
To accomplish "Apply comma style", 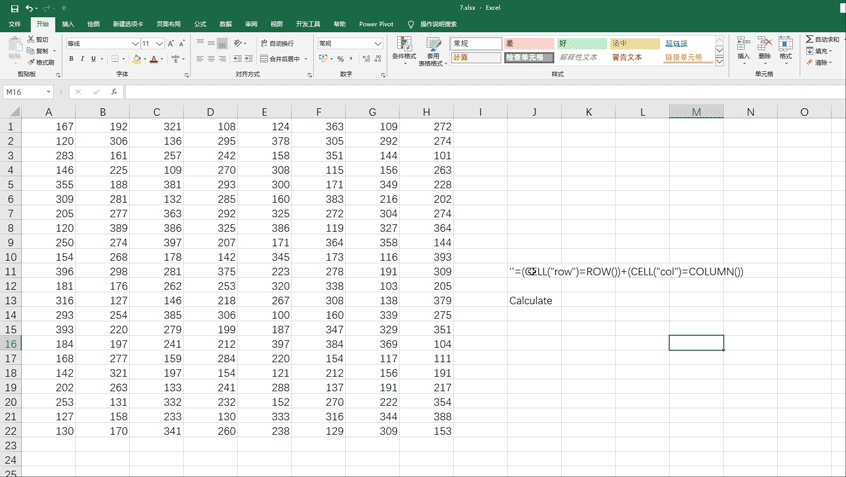I will click(x=351, y=59).
